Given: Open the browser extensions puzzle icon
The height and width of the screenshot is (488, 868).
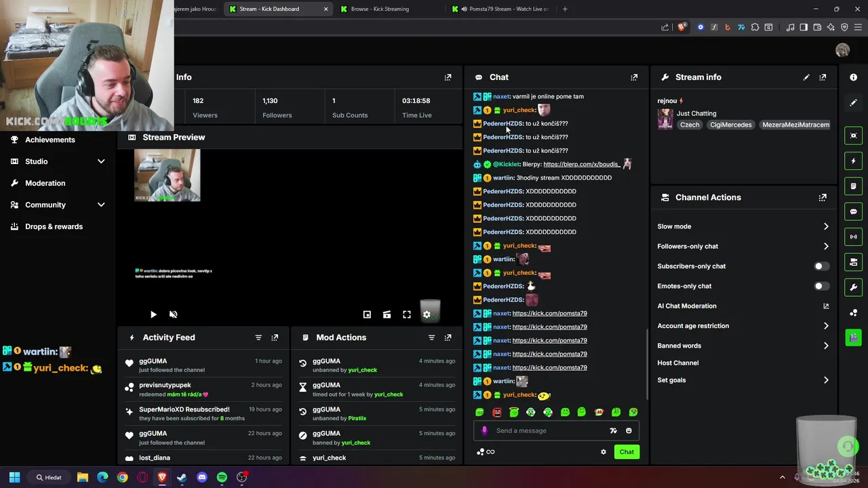Looking at the screenshot, I should 755,27.
